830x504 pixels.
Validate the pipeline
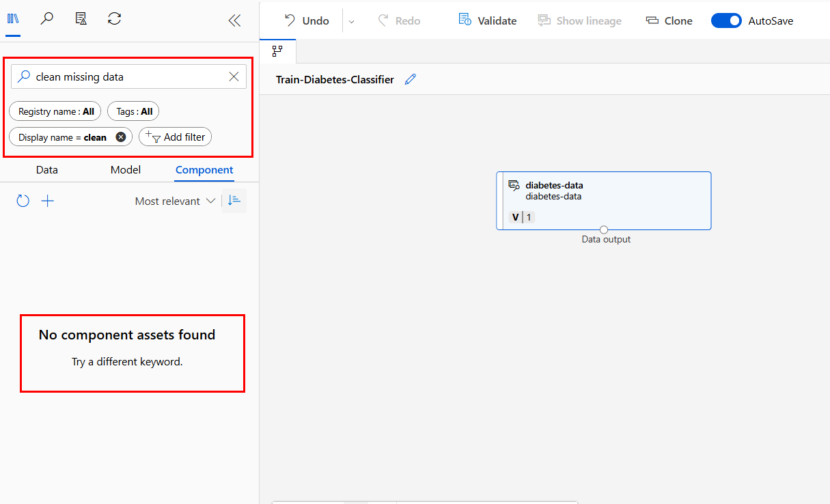(487, 20)
